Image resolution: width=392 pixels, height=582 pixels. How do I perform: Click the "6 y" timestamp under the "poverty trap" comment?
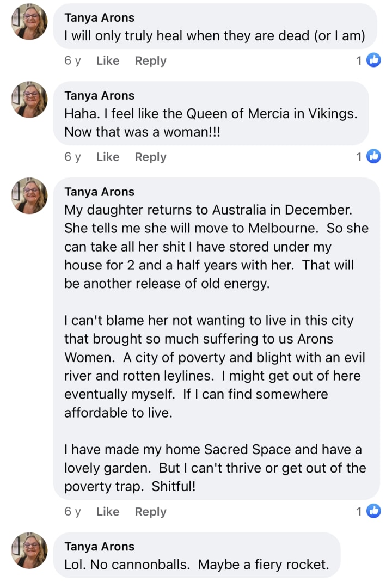tap(72, 512)
